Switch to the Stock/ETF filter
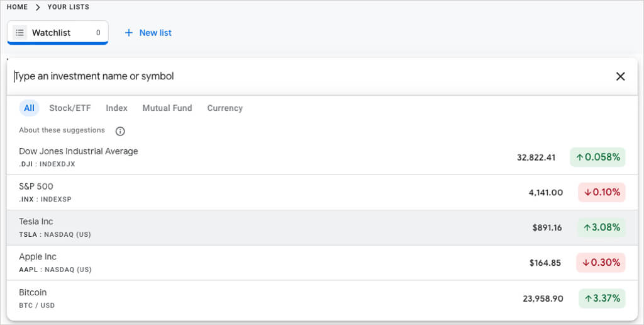644x325 pixels. (70, 108)
